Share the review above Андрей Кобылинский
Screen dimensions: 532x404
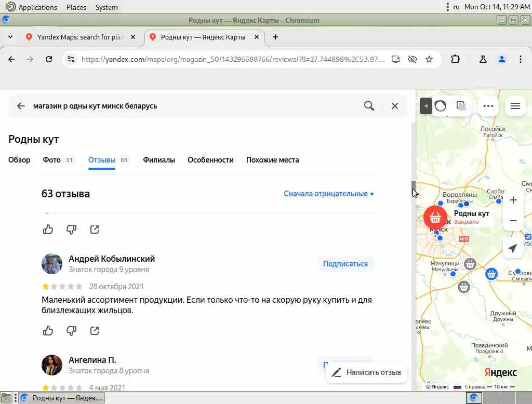[95, 230]
